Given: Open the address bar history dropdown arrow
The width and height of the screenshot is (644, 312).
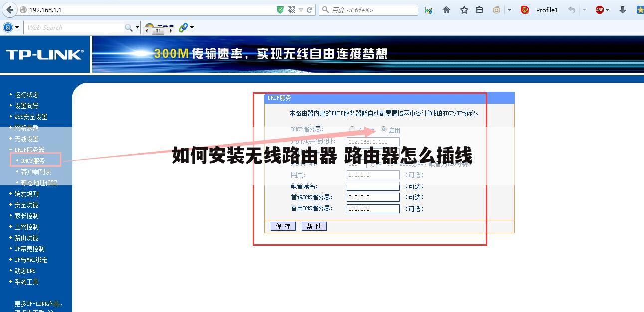Looking at the screenshot, I should [301, 10].
